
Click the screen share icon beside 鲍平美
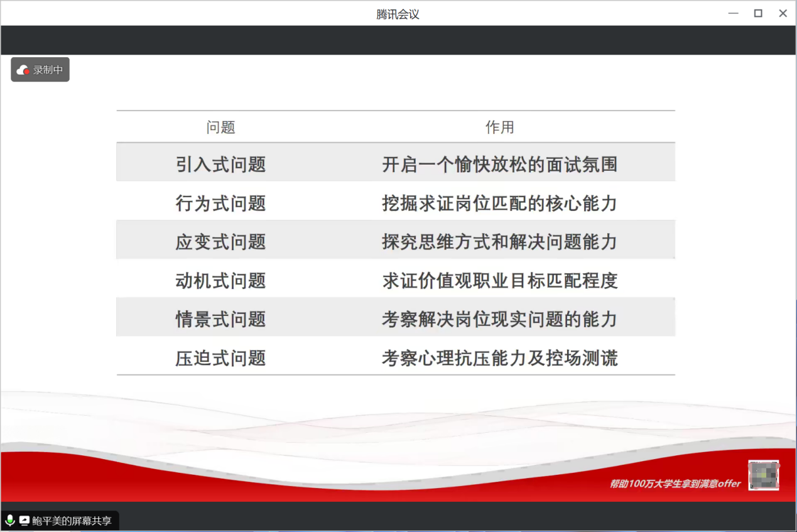tap(24, 520)
